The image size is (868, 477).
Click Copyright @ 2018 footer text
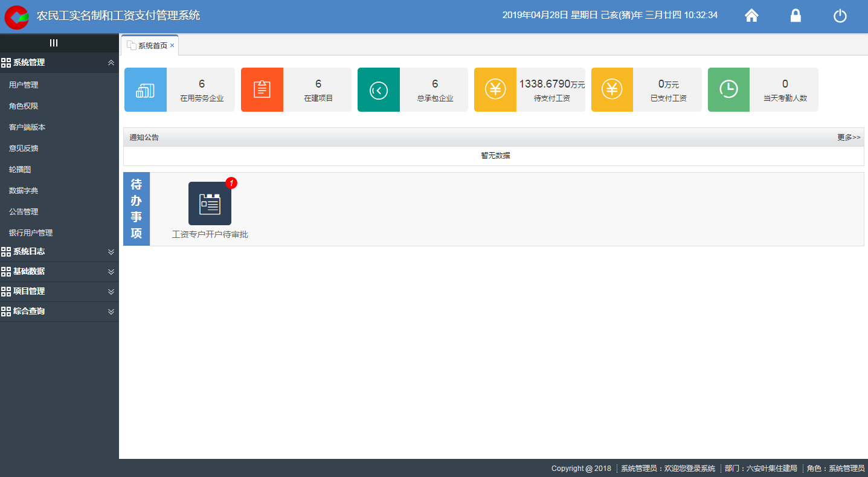(581, 469)
